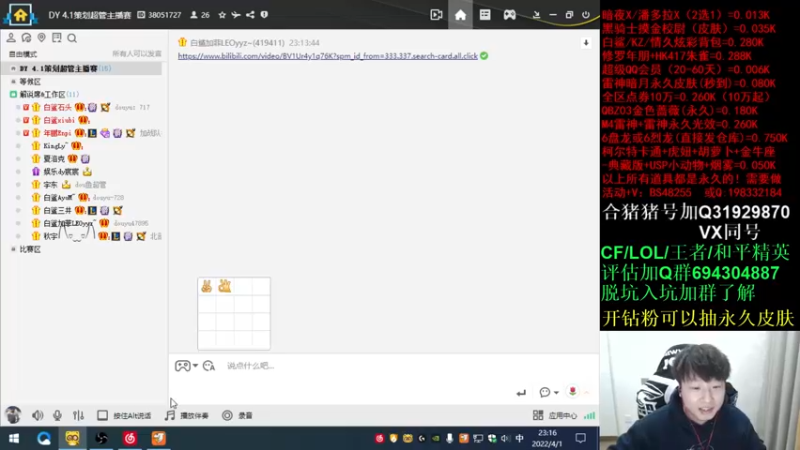Click the power exit icon in title bar
This screenshot has width=800, height=450.
(586, 15)
